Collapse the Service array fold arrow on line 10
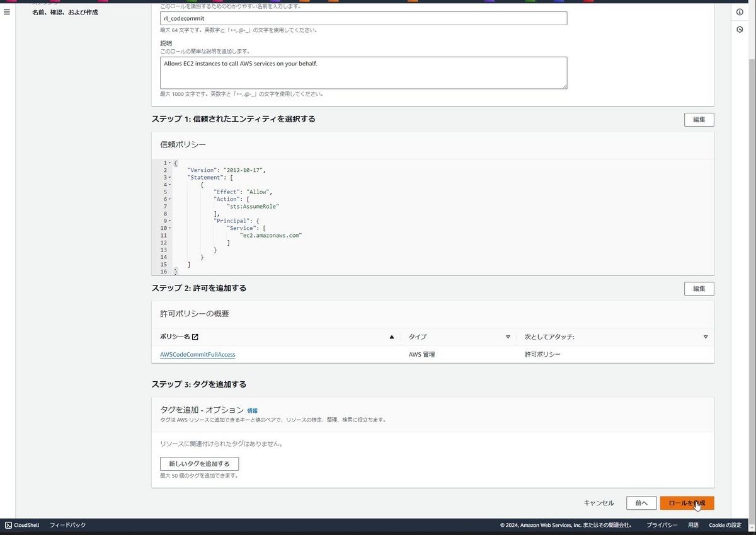This screenshot has width=756, height=535. 169,228
